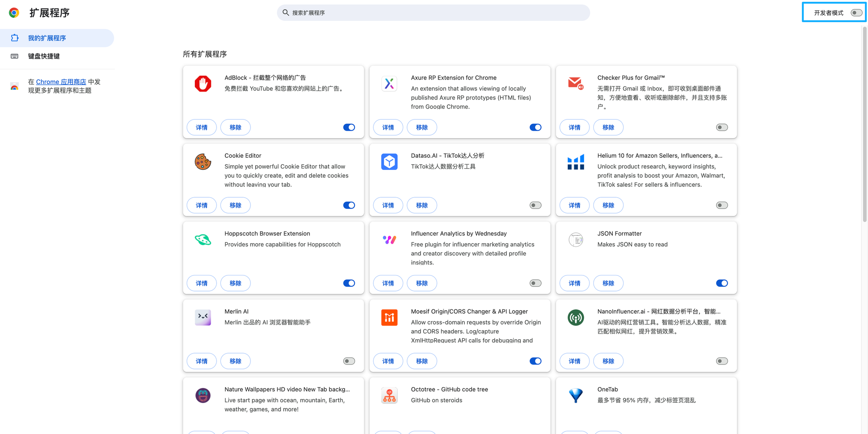Enable Influencer Analytics by Wednesday toggle
Viewport: 868px width, 434px height.
point(536,283)
